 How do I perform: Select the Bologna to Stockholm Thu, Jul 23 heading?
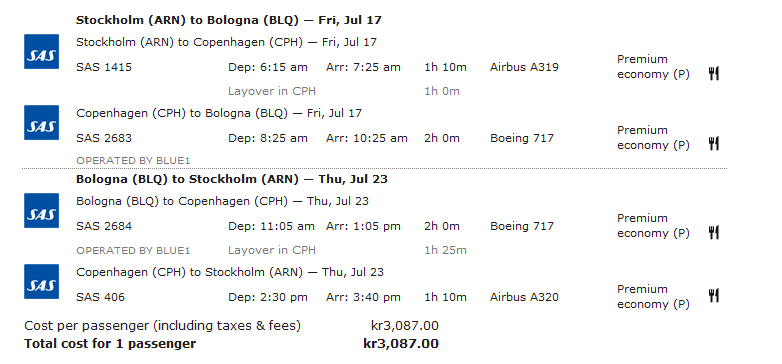click(231, 179)
